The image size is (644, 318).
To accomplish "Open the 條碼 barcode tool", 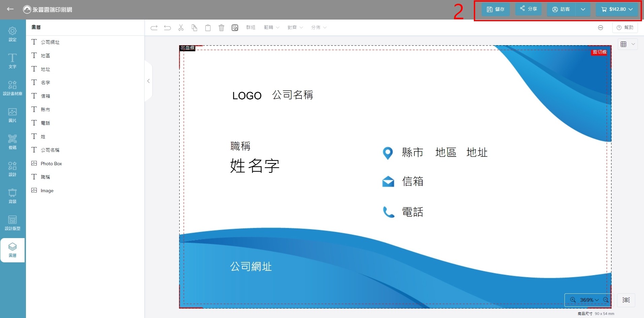I will coord(12,142).
